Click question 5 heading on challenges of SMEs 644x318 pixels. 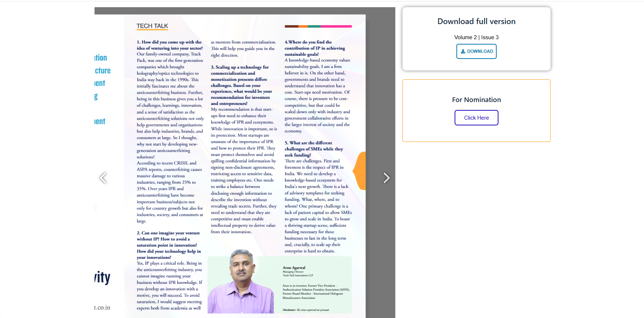point(313,149)
